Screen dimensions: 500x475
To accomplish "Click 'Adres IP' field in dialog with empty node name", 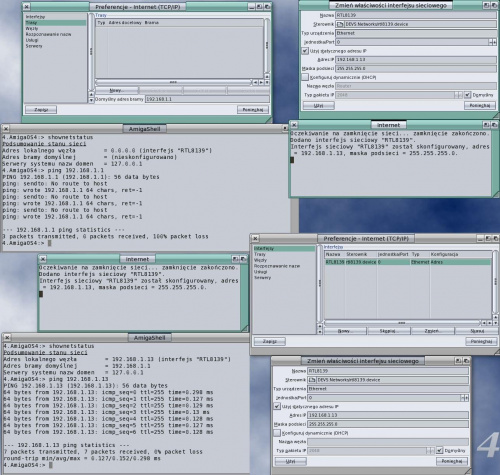I will point(388,415).
